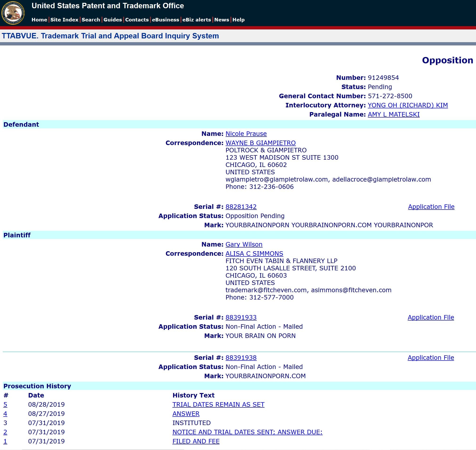
Task: Click plaintiff Gary Wilson name link
Action: click(244, 244)
